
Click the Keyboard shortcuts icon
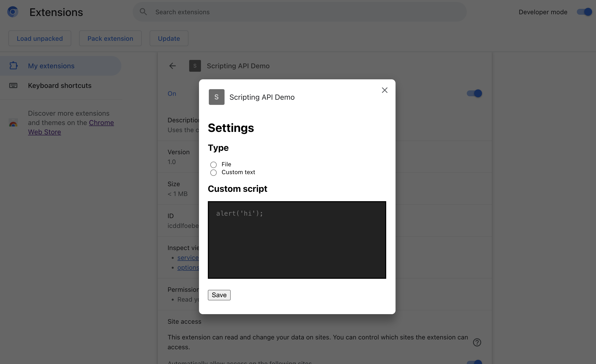tap(13, 85)
